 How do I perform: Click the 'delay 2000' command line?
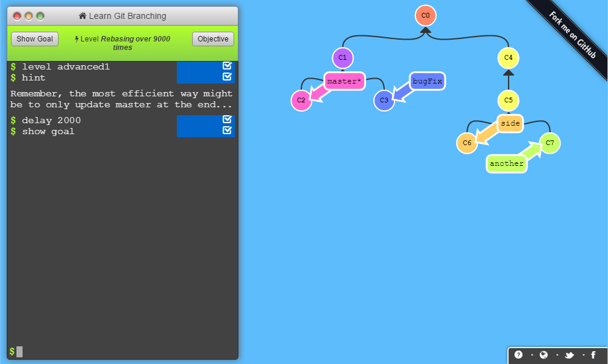(51, 120)
